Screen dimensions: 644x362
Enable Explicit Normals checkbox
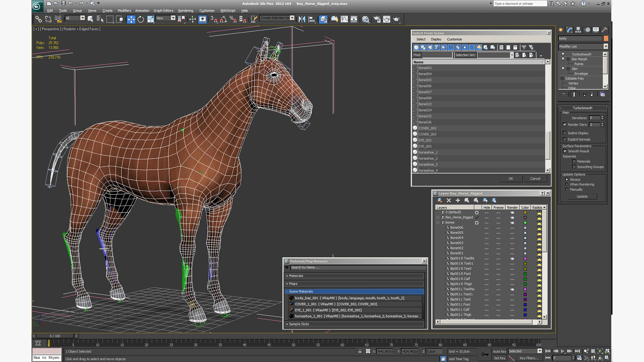[x=565, y=139]
